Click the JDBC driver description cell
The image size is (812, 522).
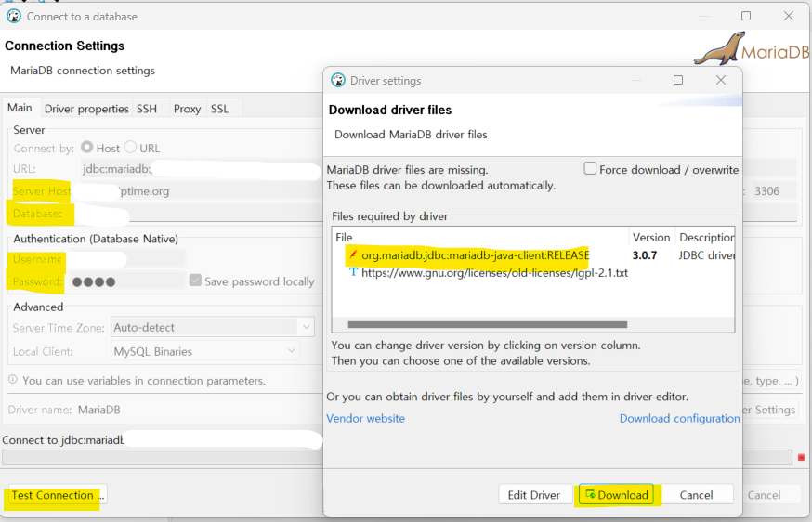click(705, 255)
